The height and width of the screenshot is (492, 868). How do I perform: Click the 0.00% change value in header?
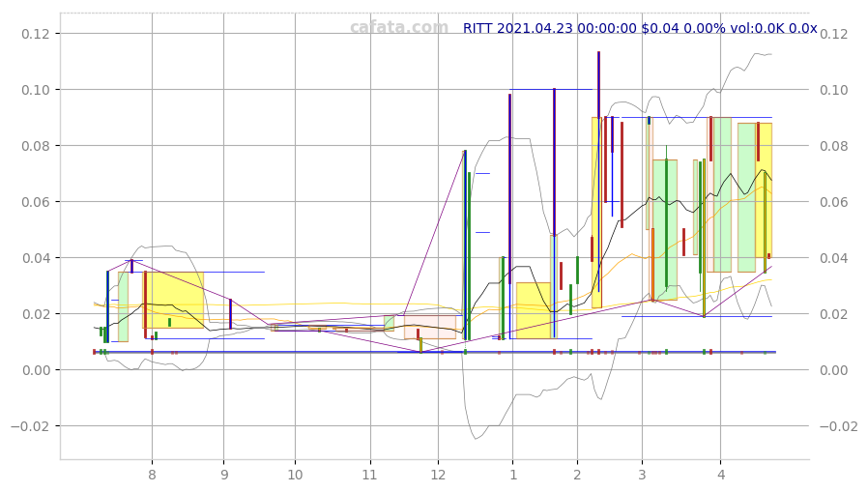coord(704,28)
